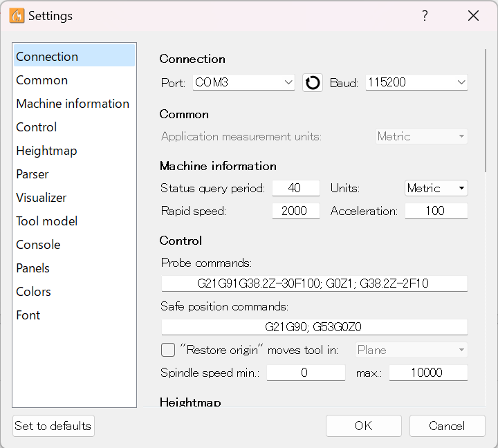Viewport: 498px width, 448px height.
Task: Select Panels in the sidebar list
Action: (74, 268)
